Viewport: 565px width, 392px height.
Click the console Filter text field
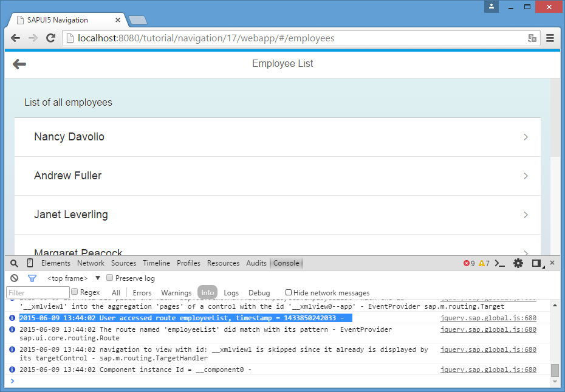pos(37,293)
